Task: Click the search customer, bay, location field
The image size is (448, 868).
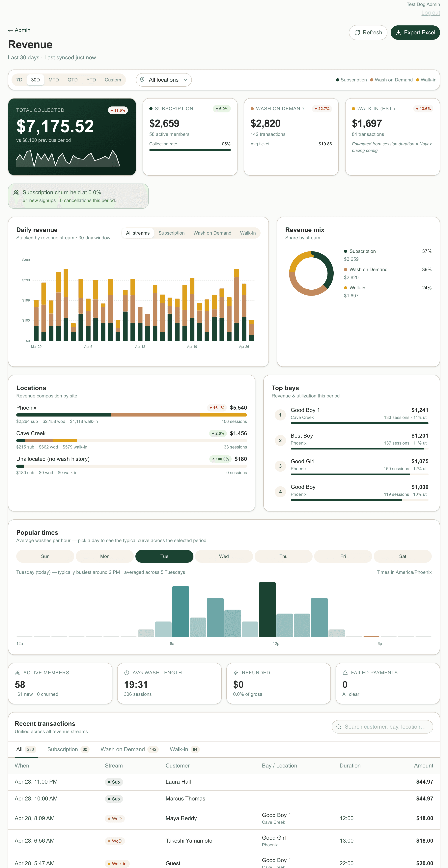Action: pos(383,727)
